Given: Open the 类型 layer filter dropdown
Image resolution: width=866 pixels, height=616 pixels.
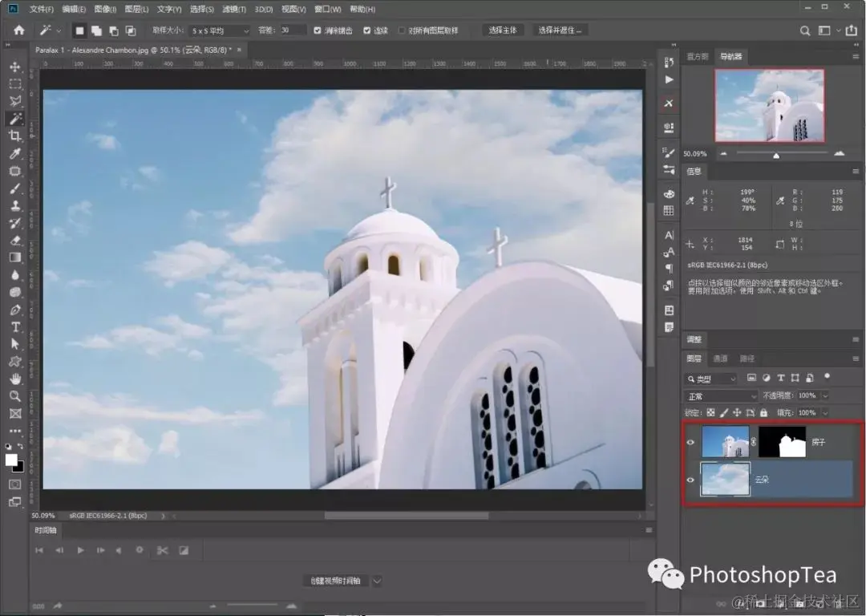Looking at the screenshot, I should coord(711,379).
